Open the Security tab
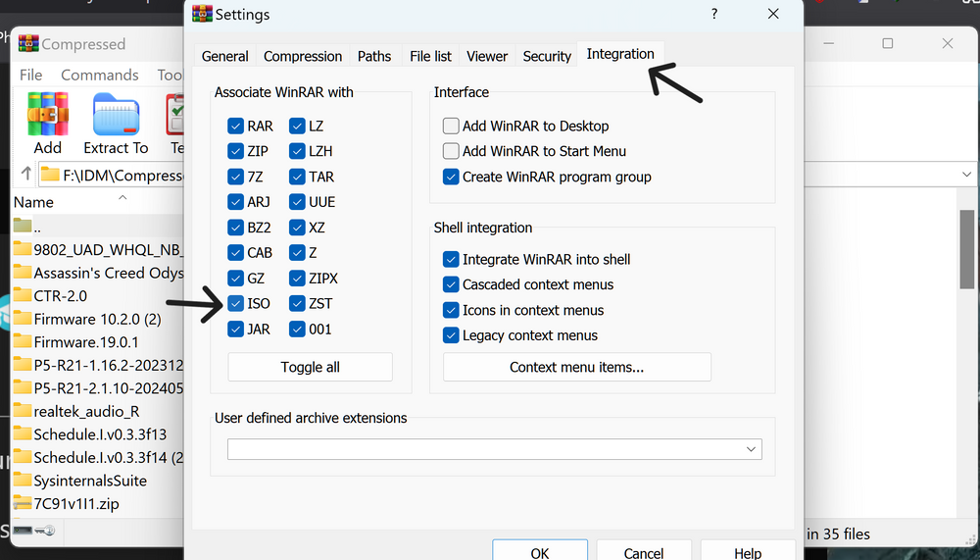This screenshot has height=560, width=980. (547, 56)
